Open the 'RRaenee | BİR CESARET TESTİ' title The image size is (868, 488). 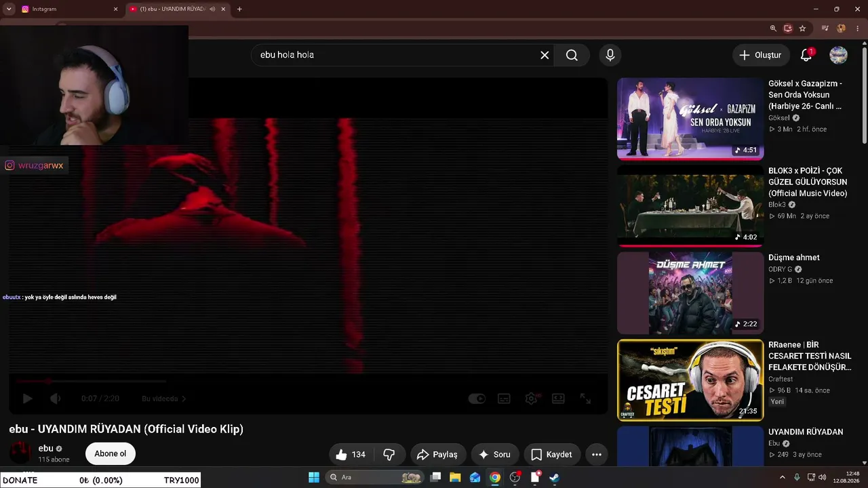[810, 356]
